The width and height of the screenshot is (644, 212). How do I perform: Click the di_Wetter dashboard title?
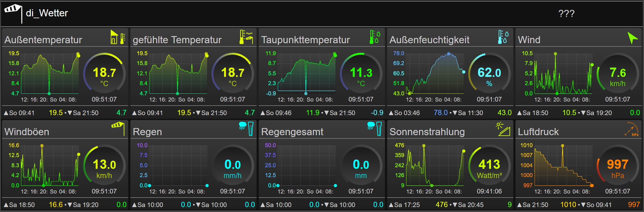click(47, 13)
